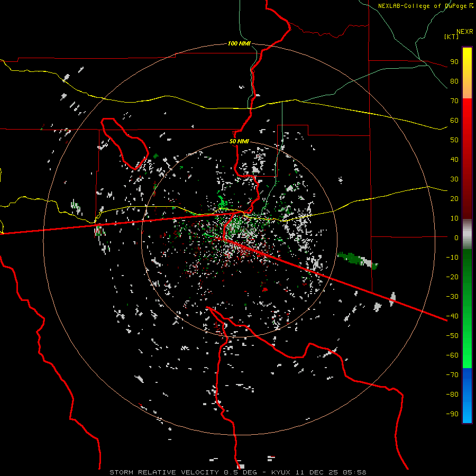Image resolution: width=476 pixels, height=476 pixels.
Task: Click the STORM RELATIVE VELOCITY caption text
Action: click(x=164, y=472)
